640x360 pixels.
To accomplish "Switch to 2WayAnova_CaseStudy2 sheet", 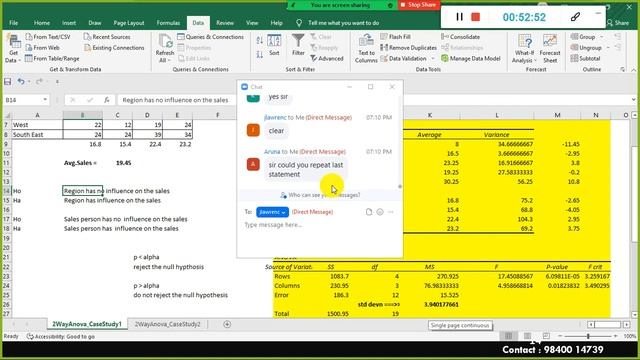I will 167,324.
